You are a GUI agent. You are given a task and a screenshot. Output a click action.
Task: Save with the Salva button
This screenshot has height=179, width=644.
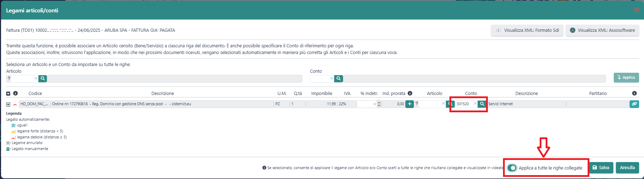[x=601, y=168]
